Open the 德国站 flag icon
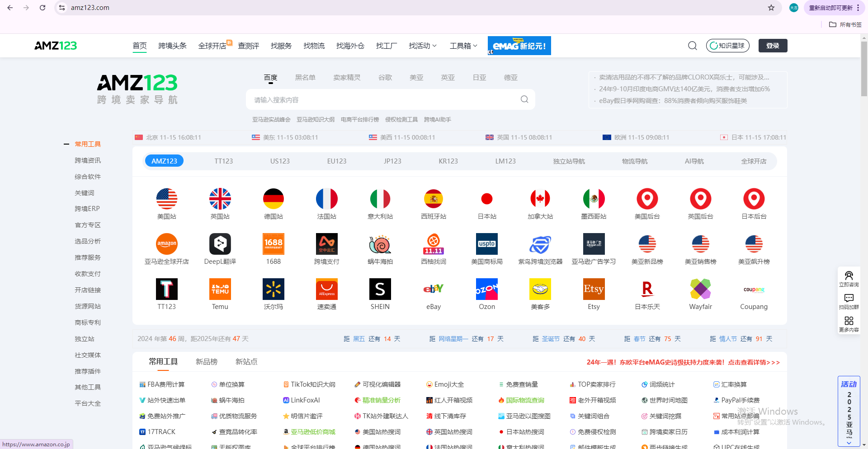This screenshot has height=449, width=868. tap(274, 199)
